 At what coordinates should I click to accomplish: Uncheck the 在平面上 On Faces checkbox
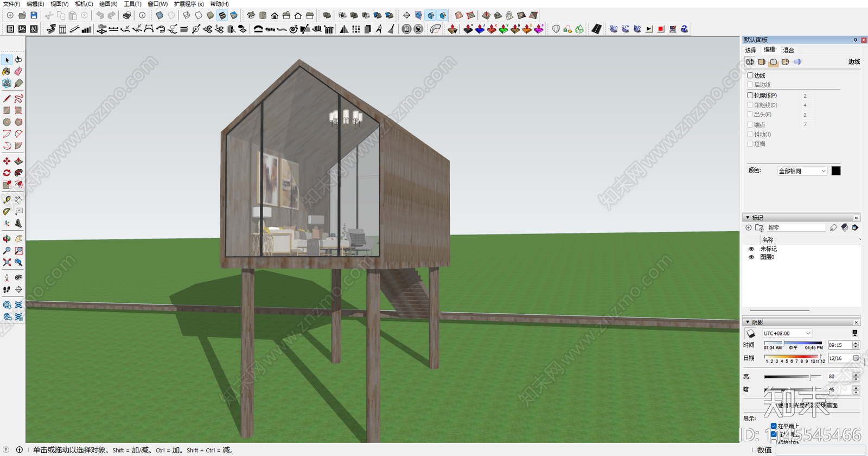[x=774, y=426]
